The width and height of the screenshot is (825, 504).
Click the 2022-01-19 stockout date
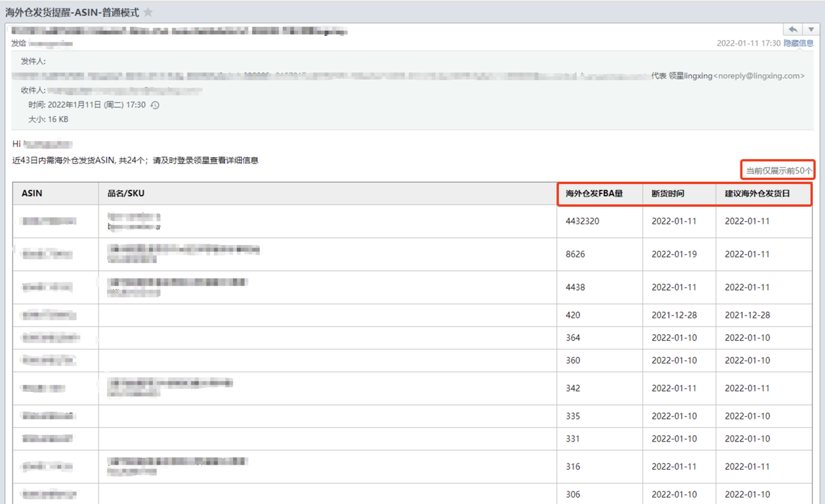point(674,254)
